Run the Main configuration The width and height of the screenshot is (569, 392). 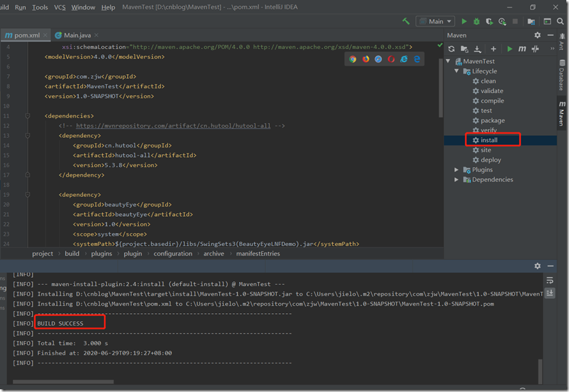click(464, 21)
